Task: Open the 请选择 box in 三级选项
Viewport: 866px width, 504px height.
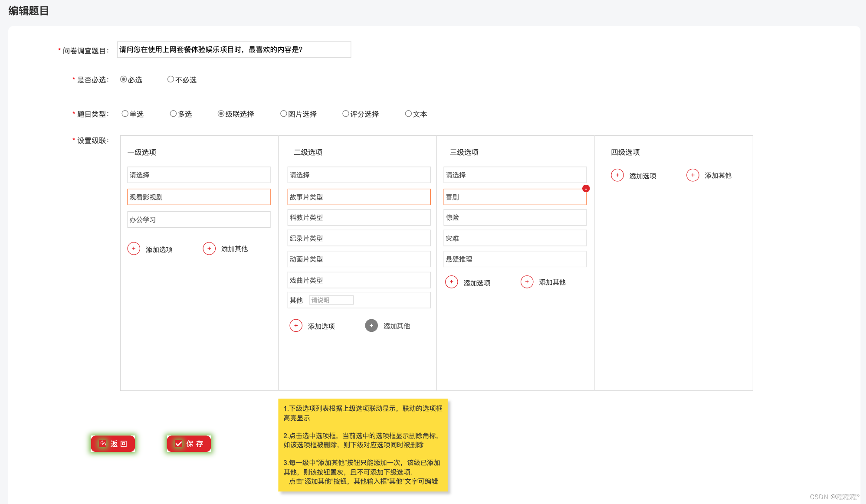Action: click(x=515, y=175)
